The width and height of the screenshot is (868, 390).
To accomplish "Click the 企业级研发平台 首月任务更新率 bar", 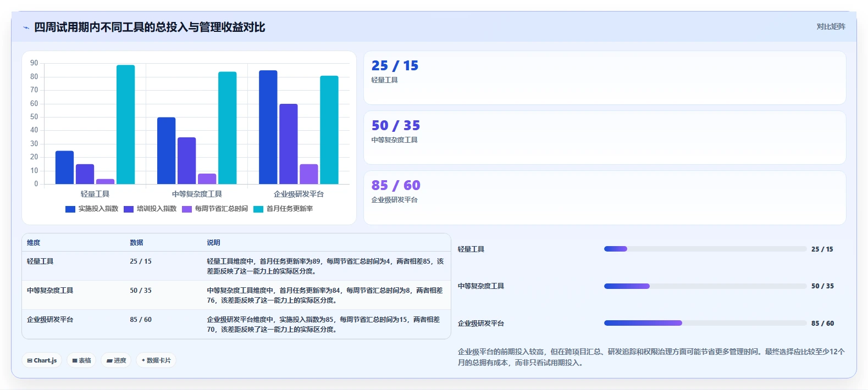I will coord(329,130).
